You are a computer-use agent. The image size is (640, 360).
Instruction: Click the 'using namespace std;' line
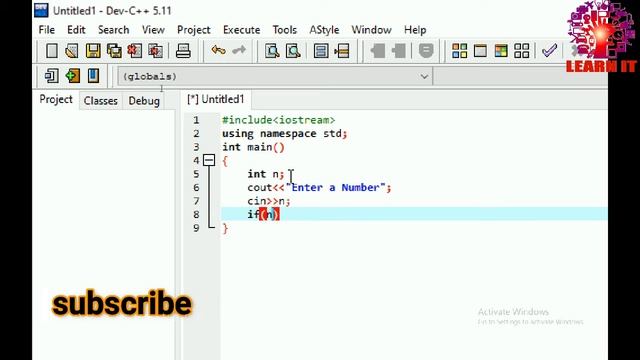click(284, 133)
